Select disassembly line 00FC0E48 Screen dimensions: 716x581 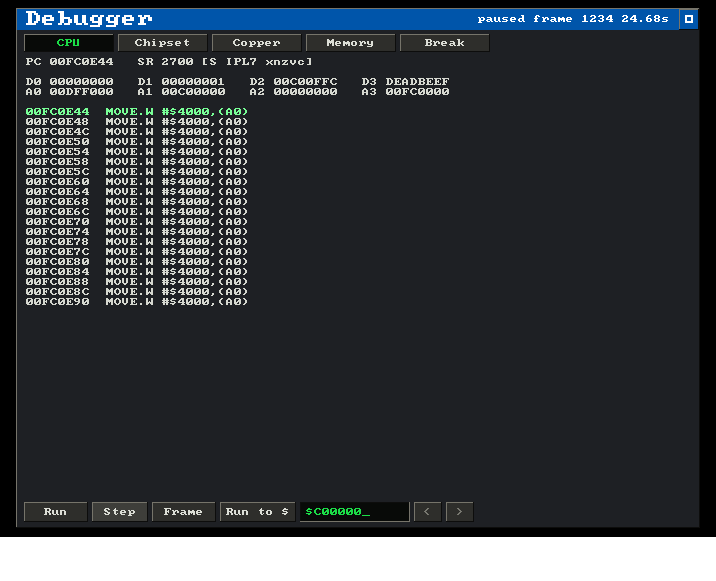(x=137, y=121)
